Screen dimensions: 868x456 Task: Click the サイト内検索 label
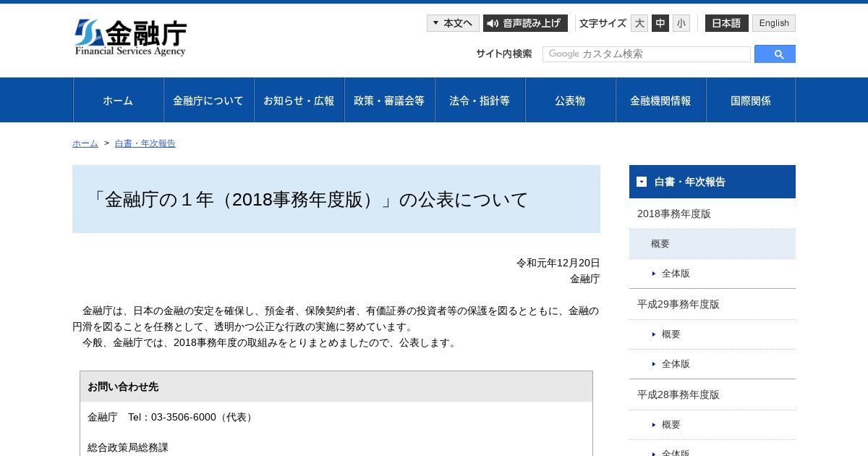click(504, 54)
